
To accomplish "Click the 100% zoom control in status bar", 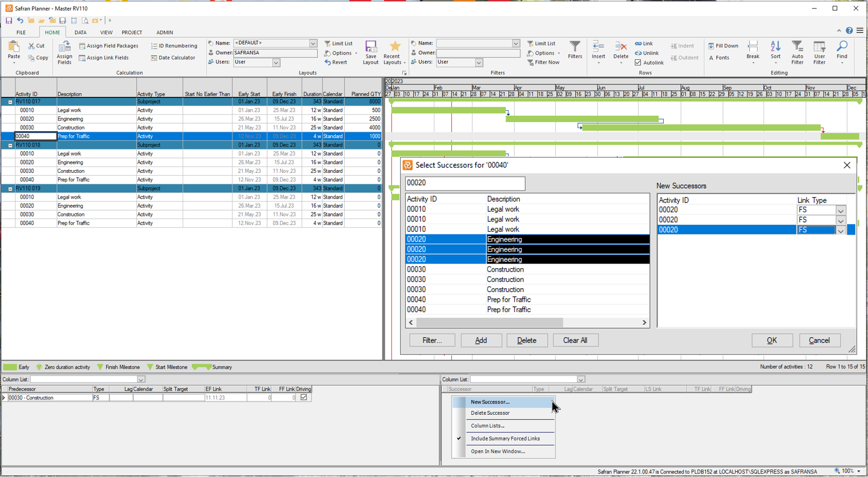I will tap(847, 471).
